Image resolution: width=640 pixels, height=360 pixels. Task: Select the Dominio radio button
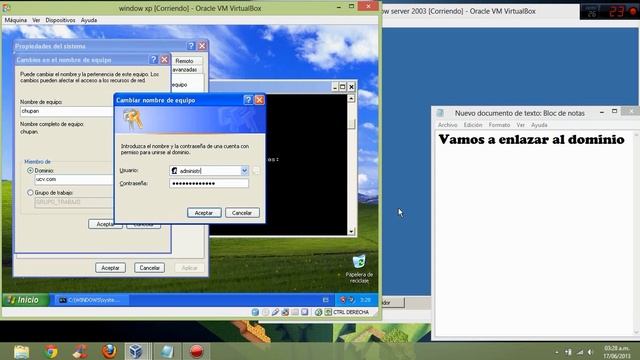click(30, 170)
